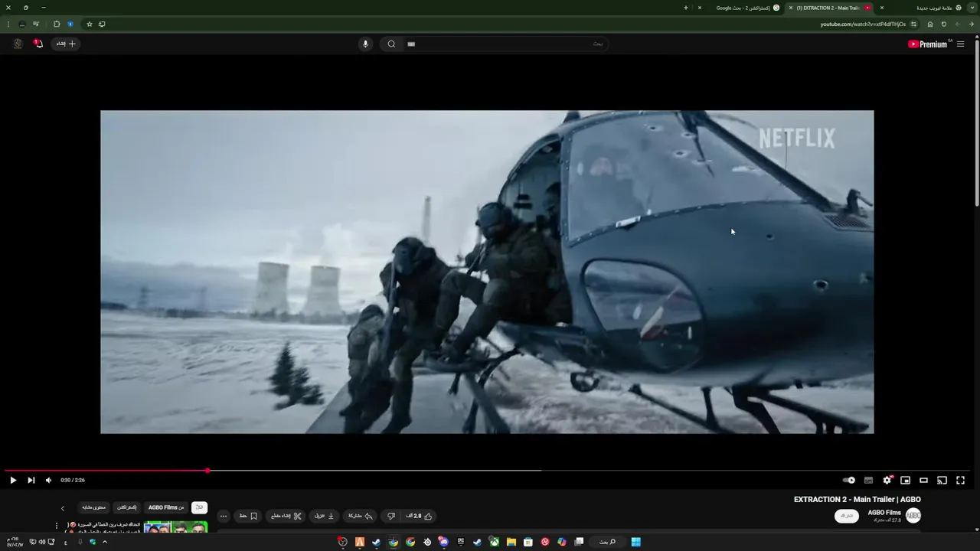Screen dimensions: 980x551
Task: Open File Explorer from taskbar
Action: [511, 542]
